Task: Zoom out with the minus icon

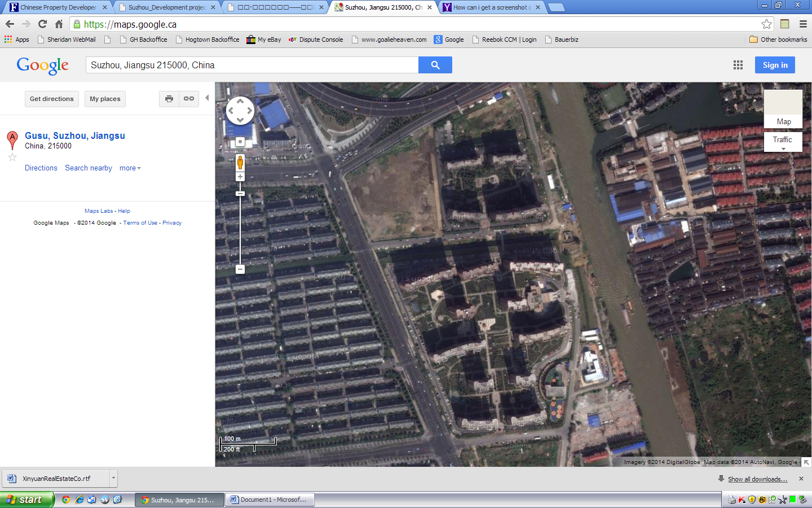Action: tap(240, 269)
